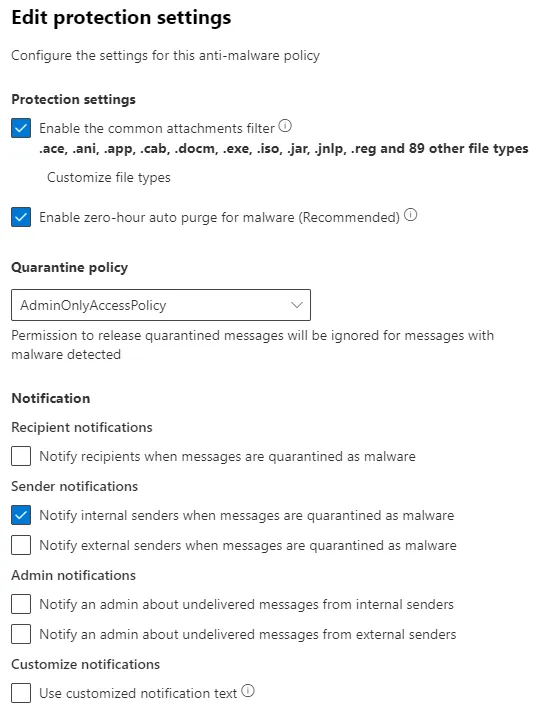This screenshot has width=552, height=713.
Task: Click the Notify internal senders label text
Action: coord(246,516)
